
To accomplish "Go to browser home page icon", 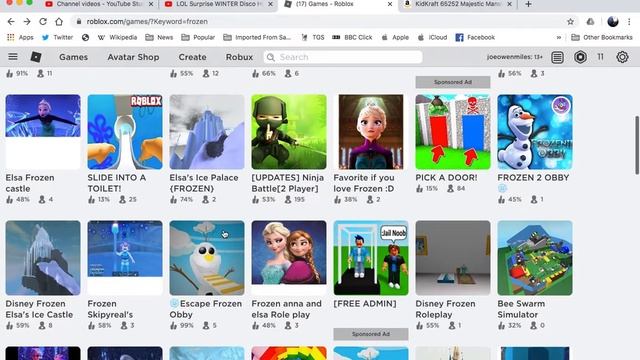I will [x=59, y=22].
